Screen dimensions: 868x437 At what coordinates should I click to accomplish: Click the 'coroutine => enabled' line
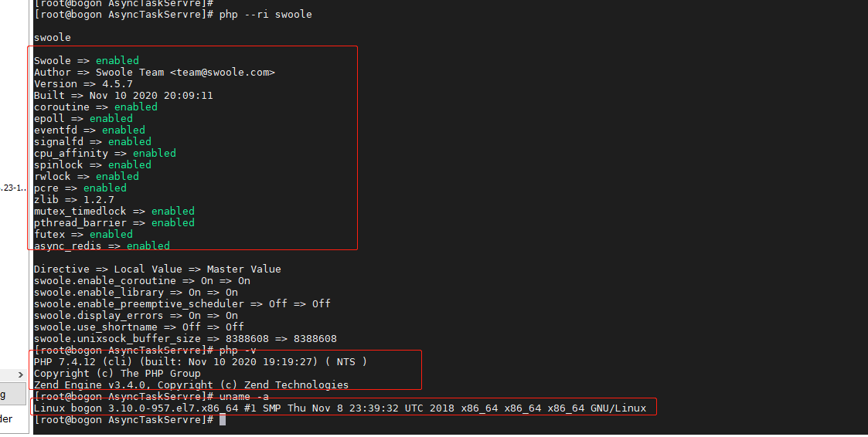96,107
